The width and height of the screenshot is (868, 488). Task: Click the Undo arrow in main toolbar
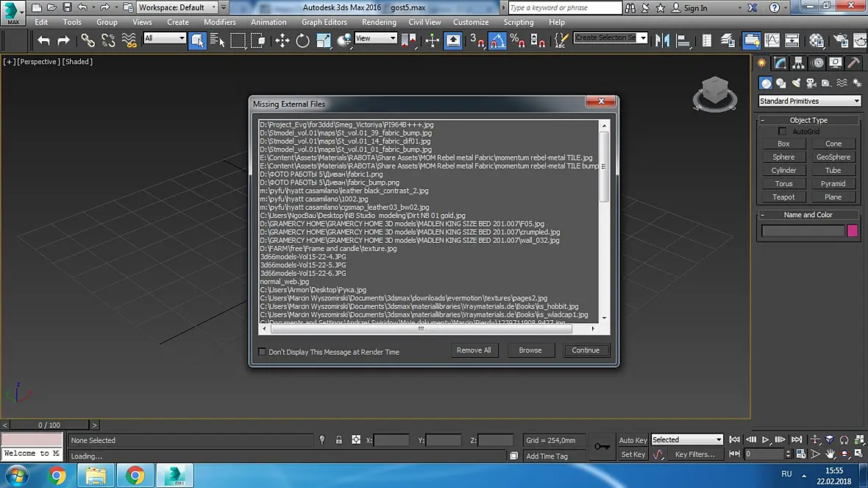click(43, 40)
